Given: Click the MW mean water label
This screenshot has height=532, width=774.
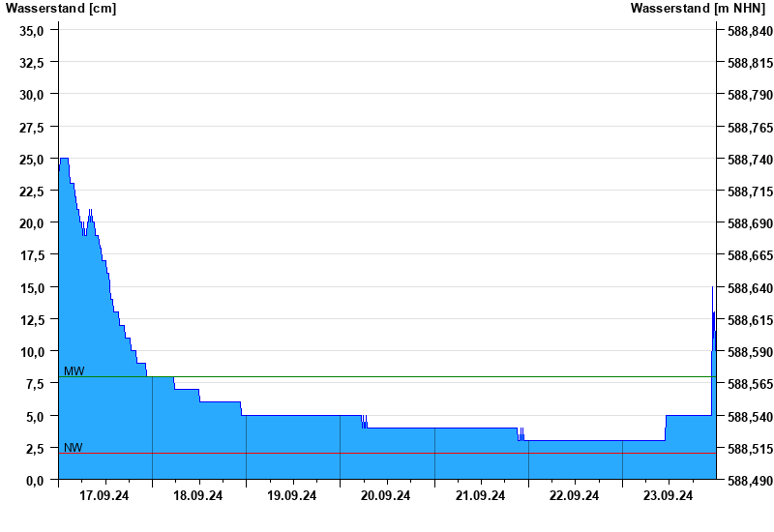Looking at the screenshot, I should click(x=74, y=371).
